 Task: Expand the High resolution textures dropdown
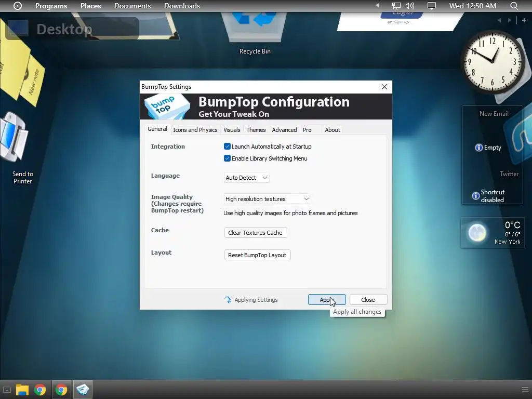click(x=267, y=199)
